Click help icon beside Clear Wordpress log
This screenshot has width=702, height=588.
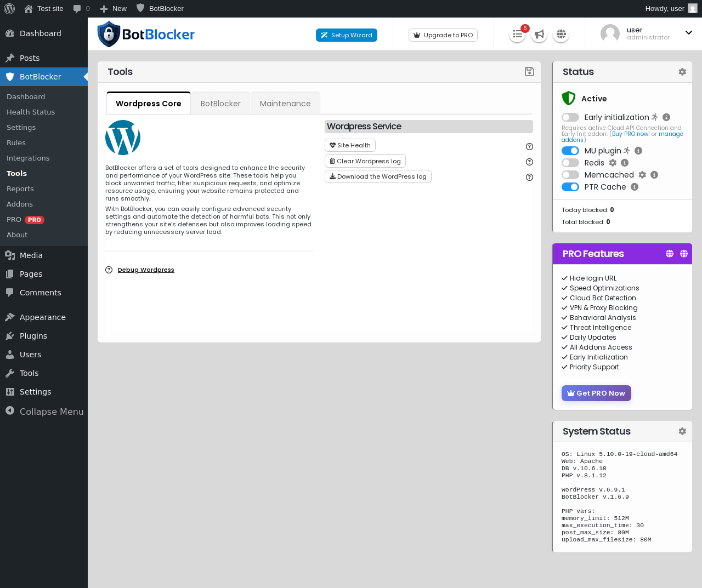529,162
